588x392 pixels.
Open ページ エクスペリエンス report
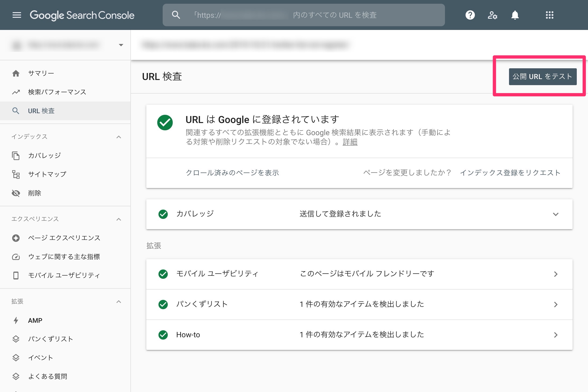tap(65, 238)
